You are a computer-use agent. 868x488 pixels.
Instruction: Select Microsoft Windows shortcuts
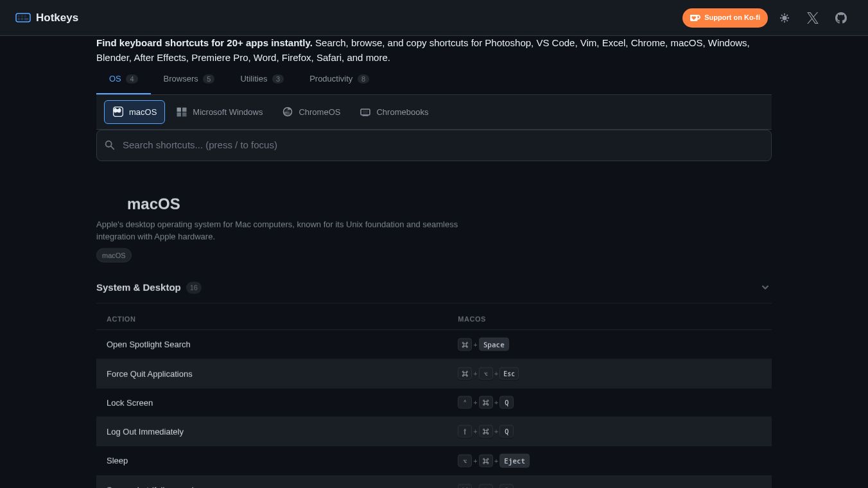coord(220,112)
